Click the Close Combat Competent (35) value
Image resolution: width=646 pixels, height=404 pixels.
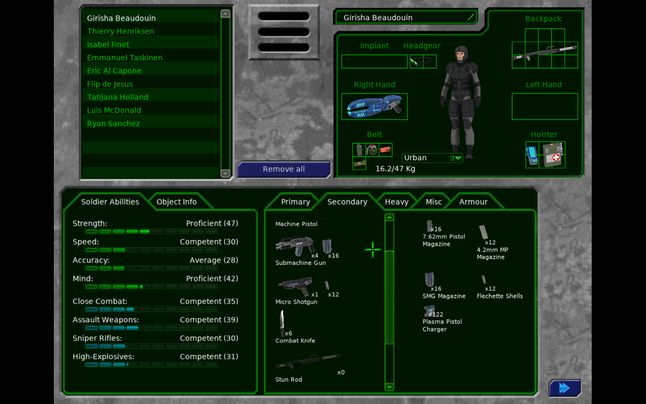point(208,301)
